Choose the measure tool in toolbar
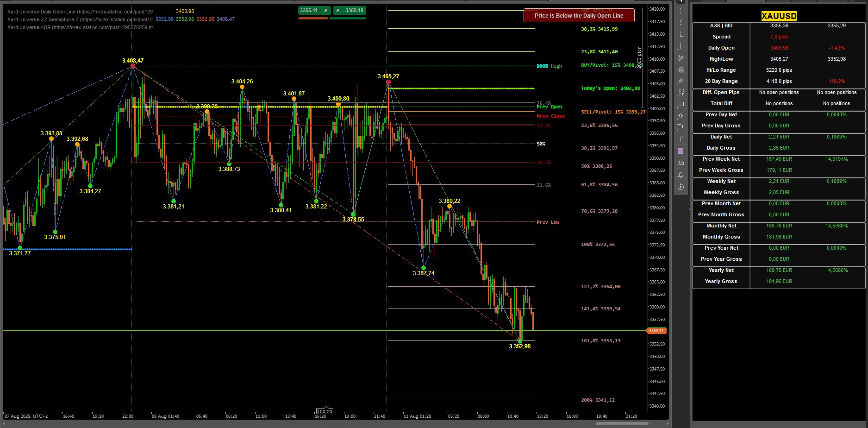 coord(681,34)
